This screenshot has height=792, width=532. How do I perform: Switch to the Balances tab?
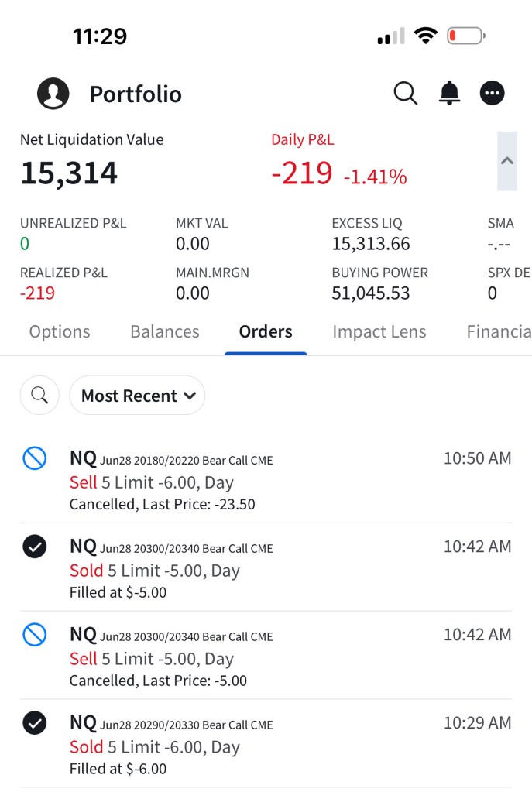point(165,332)
